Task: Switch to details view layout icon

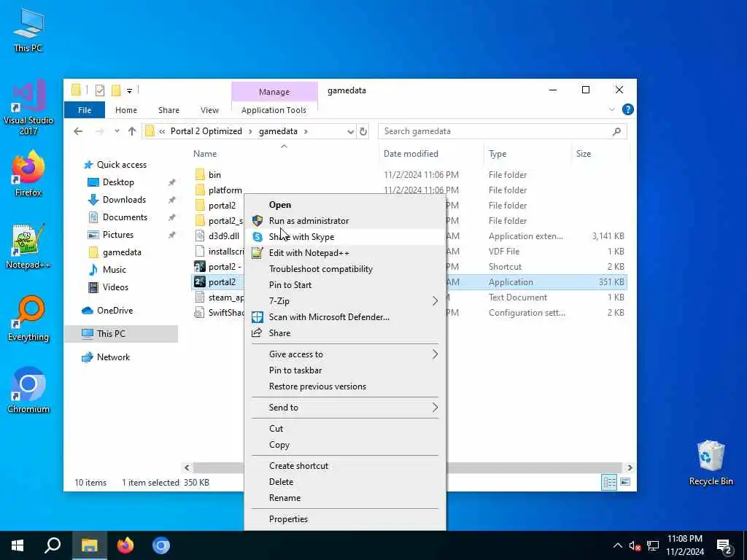Action: [x=609, y=483]
